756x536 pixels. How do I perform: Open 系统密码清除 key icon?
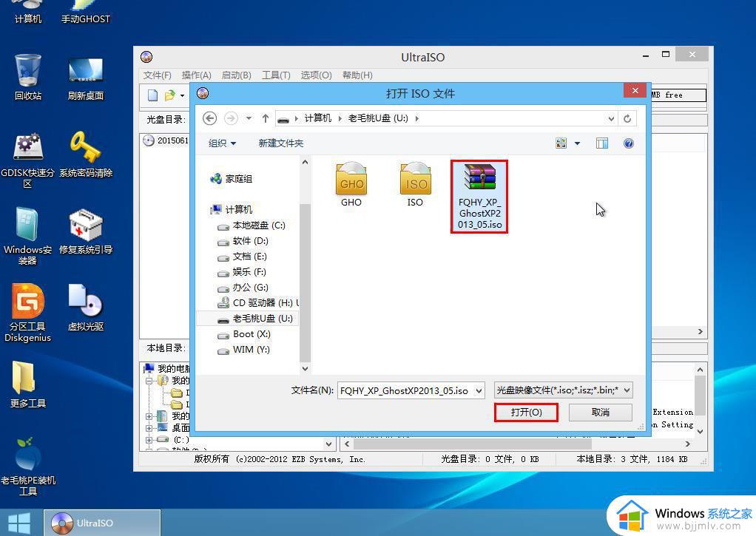[x=85, y=155]
